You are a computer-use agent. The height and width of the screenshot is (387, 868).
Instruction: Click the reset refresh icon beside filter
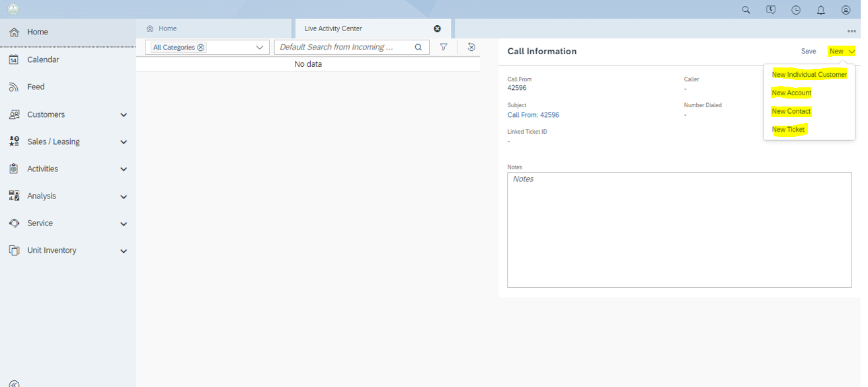pos(471,47)
